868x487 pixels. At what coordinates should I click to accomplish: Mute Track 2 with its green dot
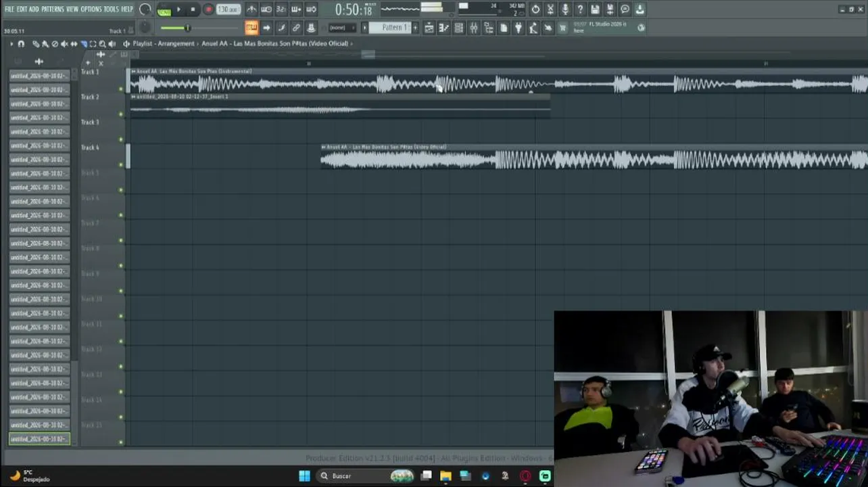(121, 114)
